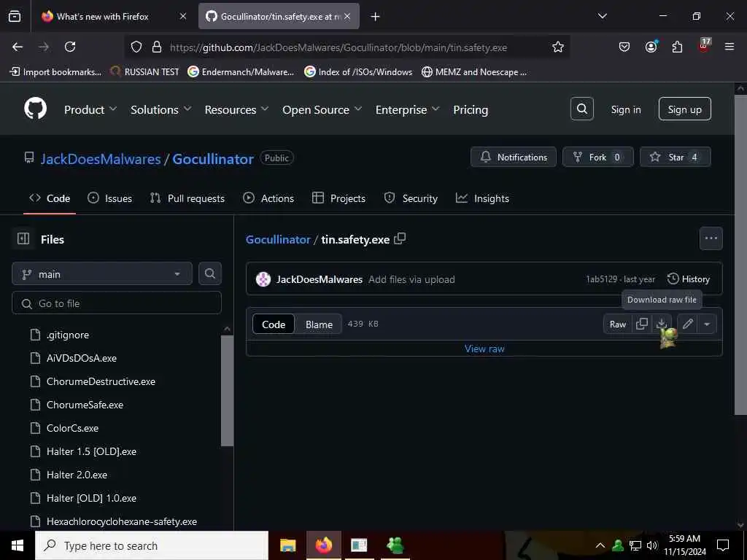
Task: Open the Issues tab
Action: coord(110,198)
